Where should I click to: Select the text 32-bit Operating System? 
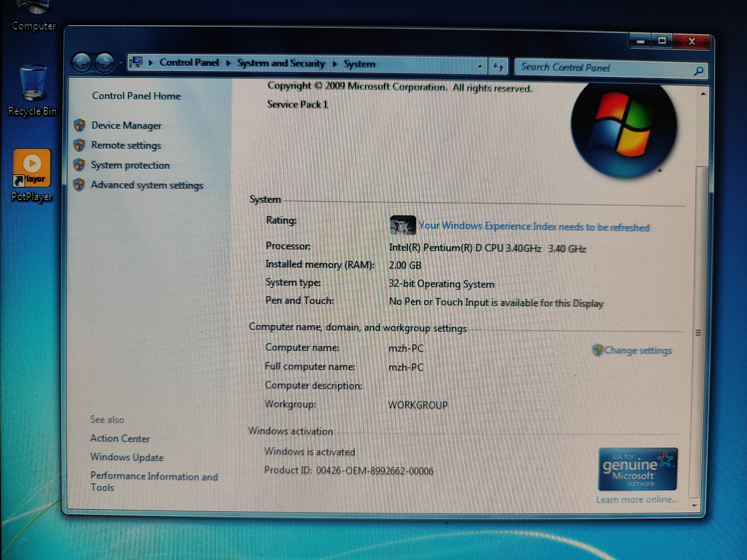coord(441,284)
